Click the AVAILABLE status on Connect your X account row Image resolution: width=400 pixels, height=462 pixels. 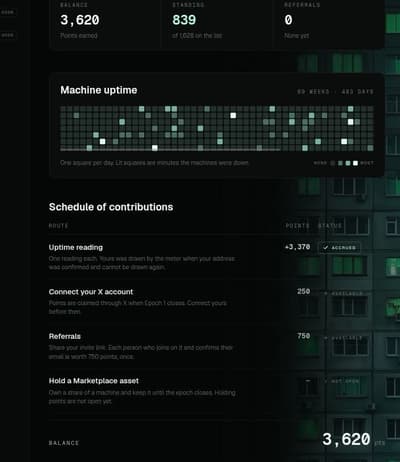point(344,293)
